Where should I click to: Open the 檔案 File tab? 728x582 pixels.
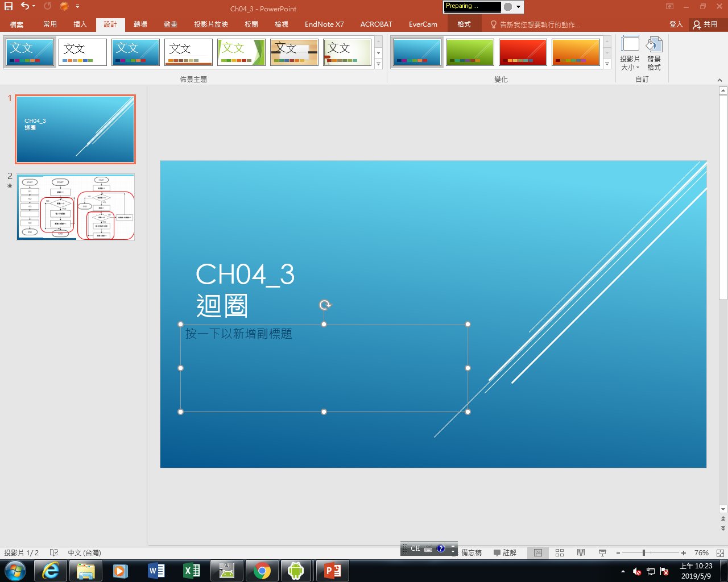[x=16, y=24]
